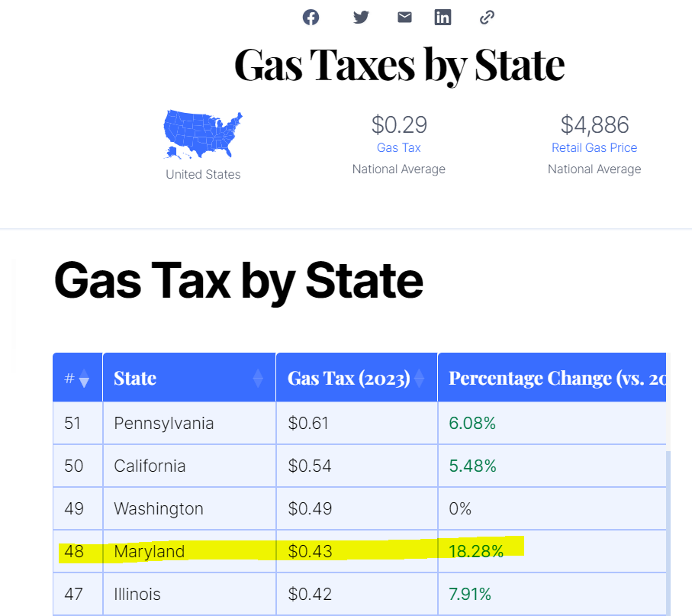The height and width of the screenshot is (616, 692).
Task: Open the Retail Gas Price link
Action: click(594, 147)
